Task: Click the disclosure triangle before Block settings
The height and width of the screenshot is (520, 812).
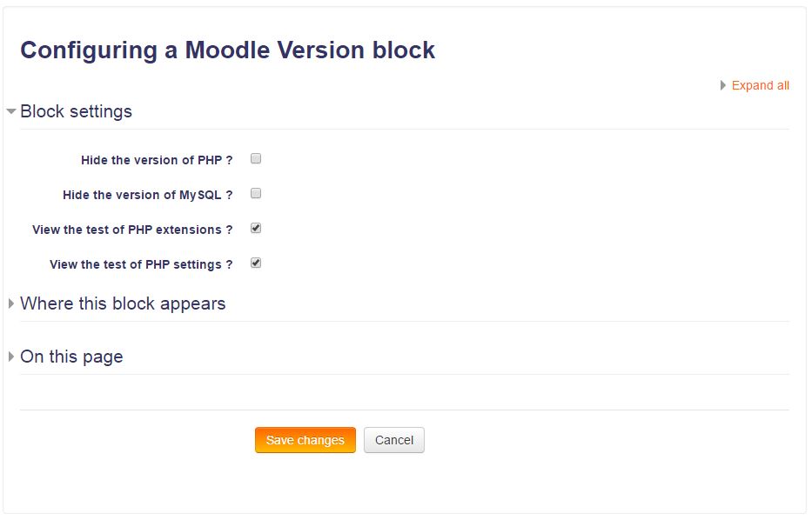Action: pyautogui.click(x=10, y=111)
